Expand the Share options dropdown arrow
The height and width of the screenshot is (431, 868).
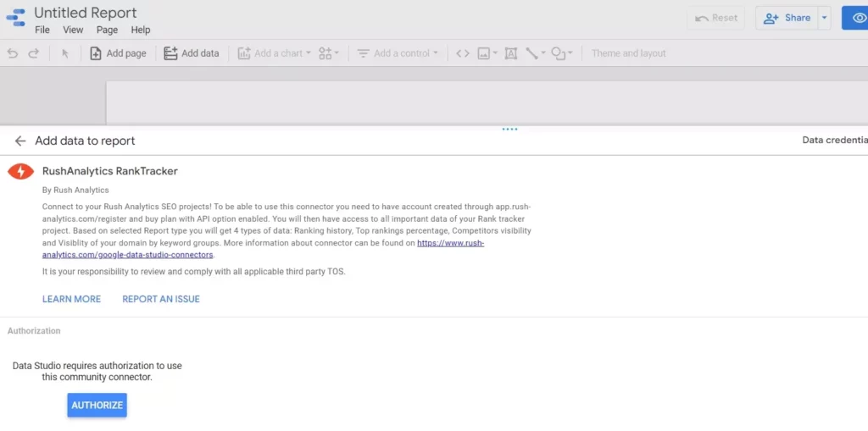824,18
